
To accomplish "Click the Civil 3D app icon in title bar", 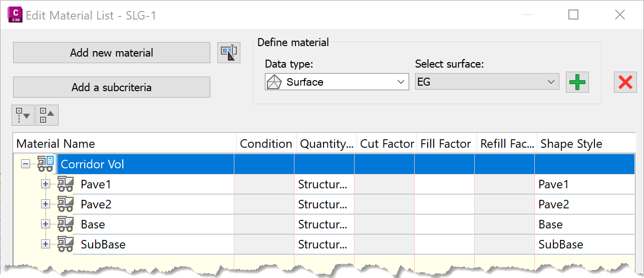I will (x=14, y=15).
